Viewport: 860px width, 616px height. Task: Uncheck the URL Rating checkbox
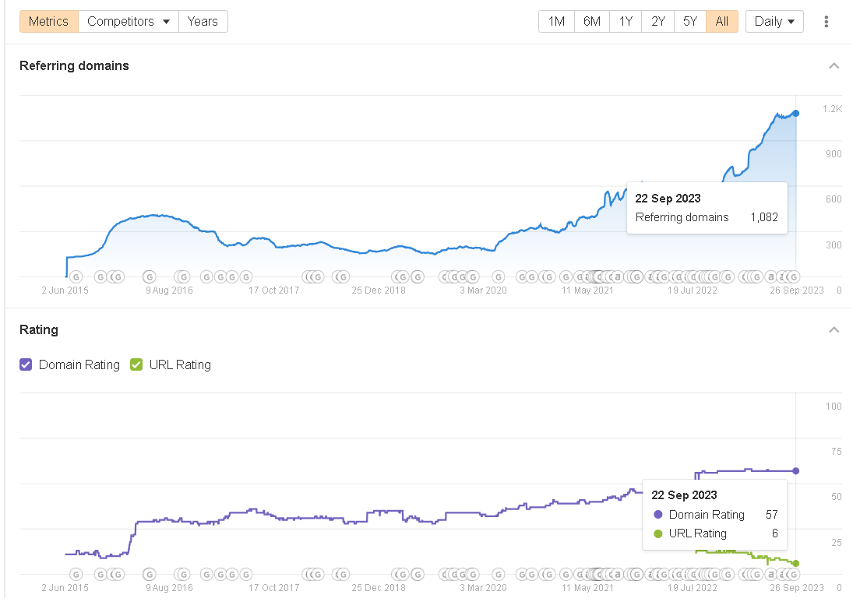pos(136,364)
